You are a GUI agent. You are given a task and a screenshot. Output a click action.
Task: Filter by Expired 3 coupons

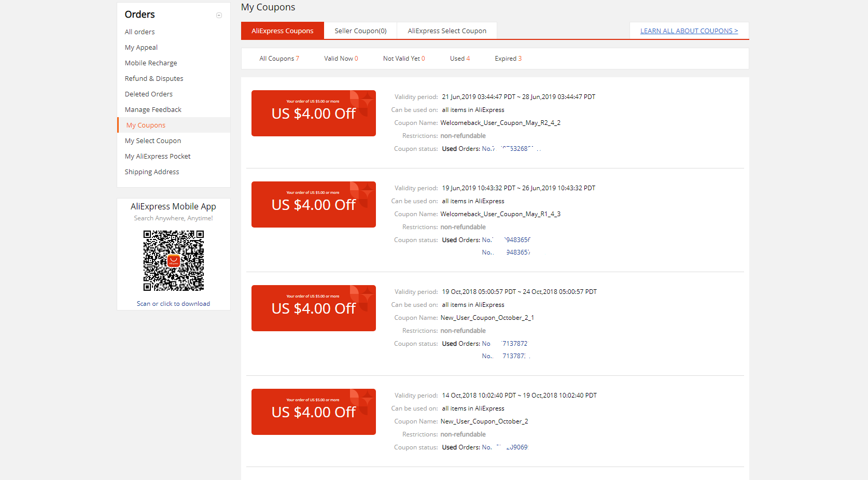click(508, 59)
